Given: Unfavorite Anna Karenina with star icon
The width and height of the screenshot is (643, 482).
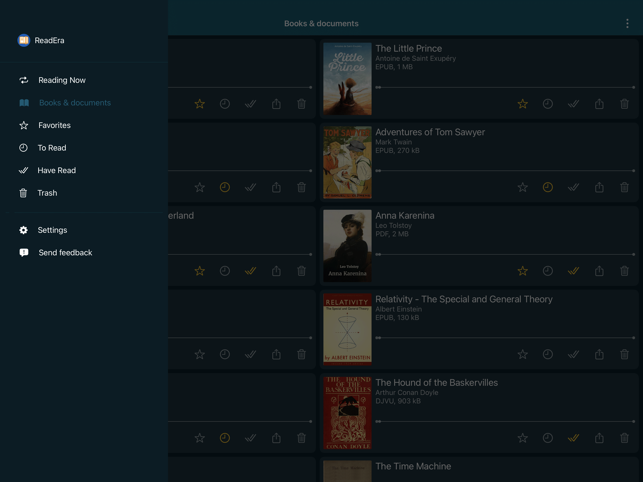Looking at the screenshot, I should point(522,271).
